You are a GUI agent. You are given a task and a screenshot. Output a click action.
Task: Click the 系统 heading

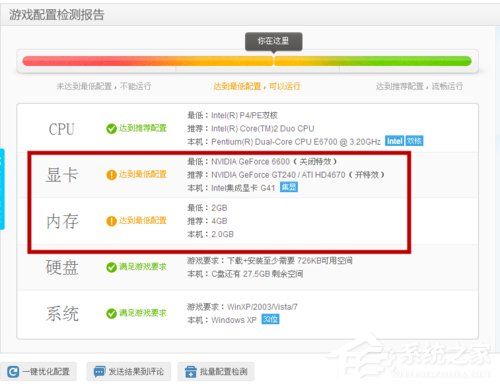(x=62, y=314)
